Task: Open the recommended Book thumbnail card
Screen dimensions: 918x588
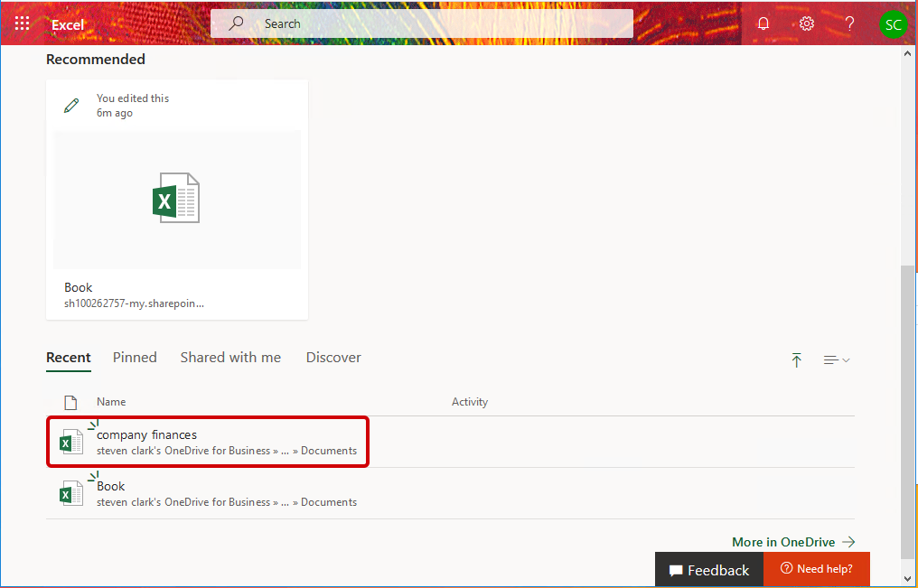Action: (177, 200)
